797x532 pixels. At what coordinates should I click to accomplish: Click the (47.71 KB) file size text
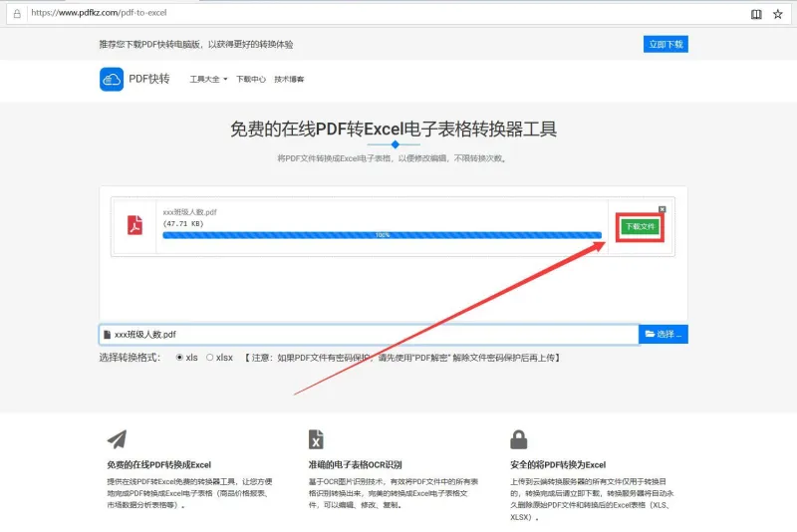coord(183,223)
